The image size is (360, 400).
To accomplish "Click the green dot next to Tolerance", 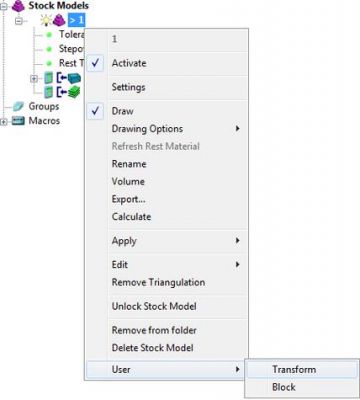I will click(49, 35).
